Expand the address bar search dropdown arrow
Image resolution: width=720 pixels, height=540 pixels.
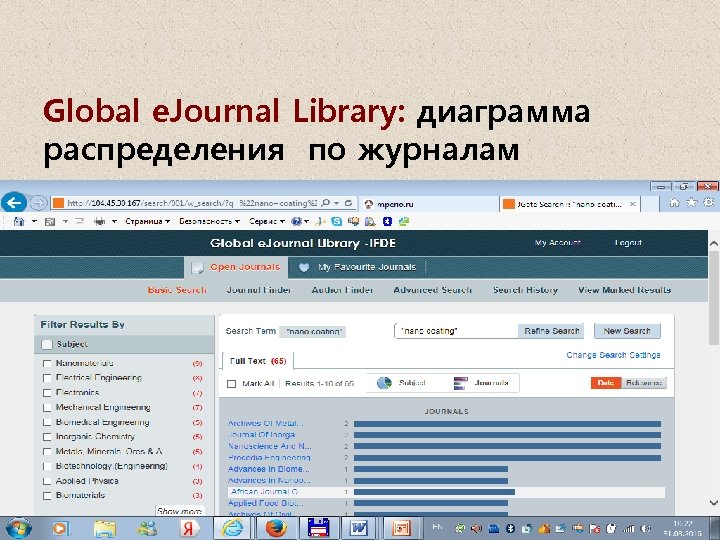tap(337, 203)
